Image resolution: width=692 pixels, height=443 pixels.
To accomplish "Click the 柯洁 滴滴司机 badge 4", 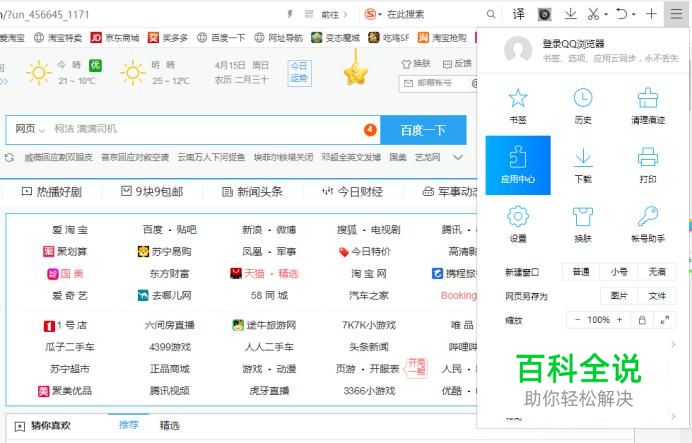I will tap(370, 130).
